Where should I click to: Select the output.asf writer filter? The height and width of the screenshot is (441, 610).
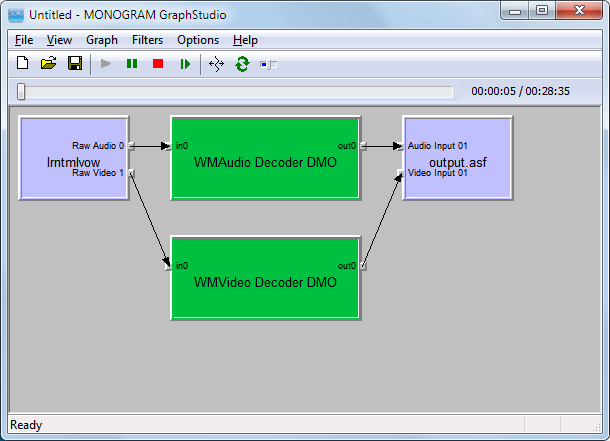[x=458, y=158]
